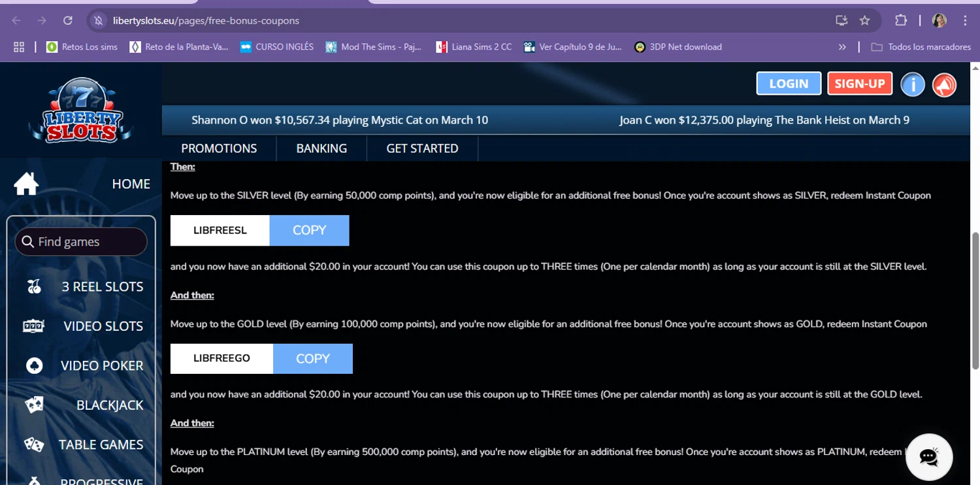Click the Liberty Slots logo
Image resolution: width=980 pixels, height=485 pixels.
[x=80, y=110]
